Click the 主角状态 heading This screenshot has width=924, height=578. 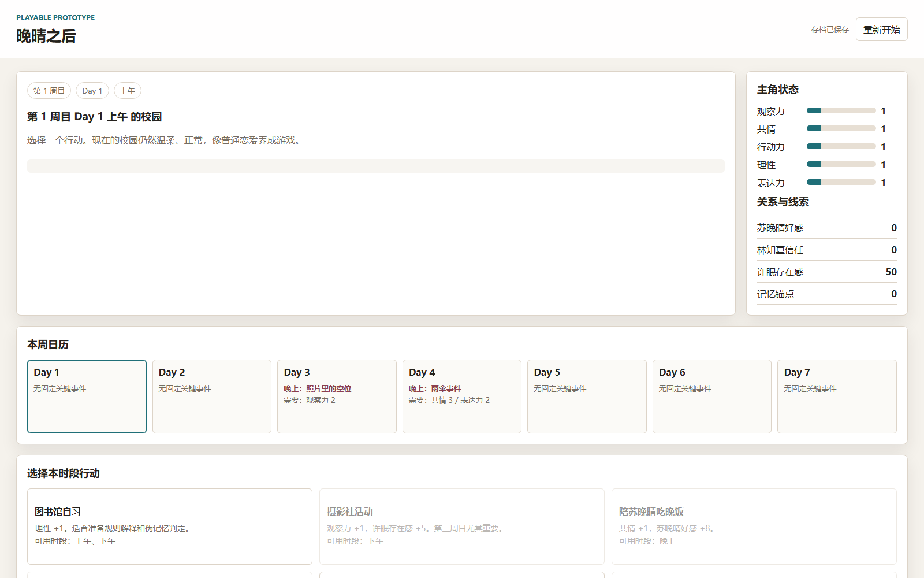pos(778,90)
